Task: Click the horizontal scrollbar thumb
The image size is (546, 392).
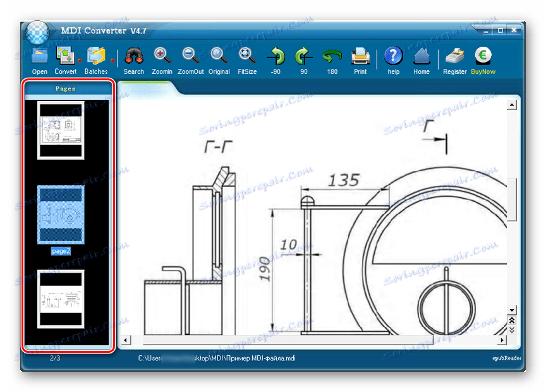Action: tap(288, 340)
